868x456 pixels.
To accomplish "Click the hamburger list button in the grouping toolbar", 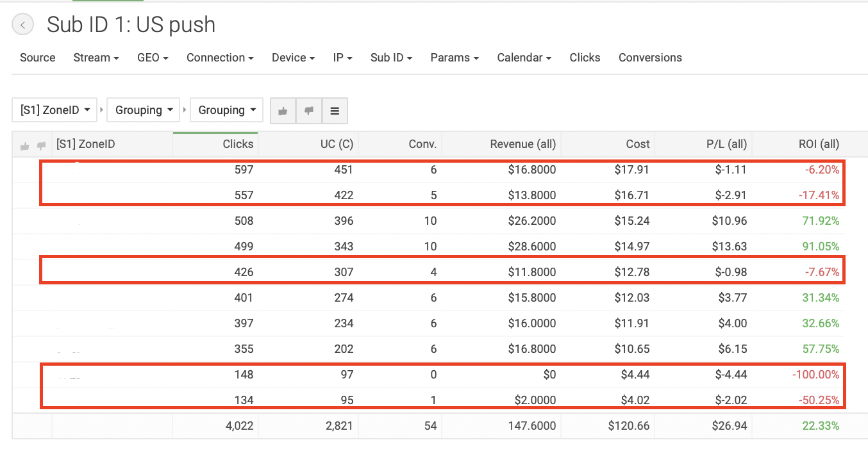I will coord(335,111).
